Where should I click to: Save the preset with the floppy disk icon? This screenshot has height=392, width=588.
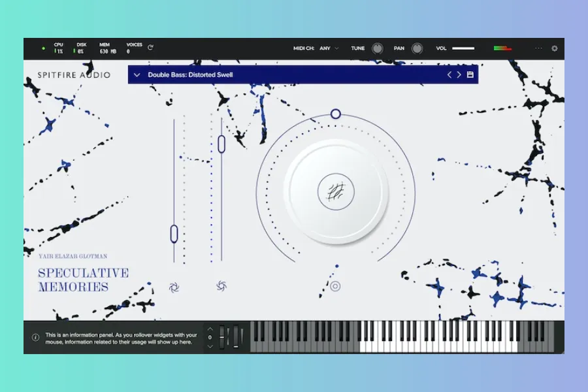470,75
